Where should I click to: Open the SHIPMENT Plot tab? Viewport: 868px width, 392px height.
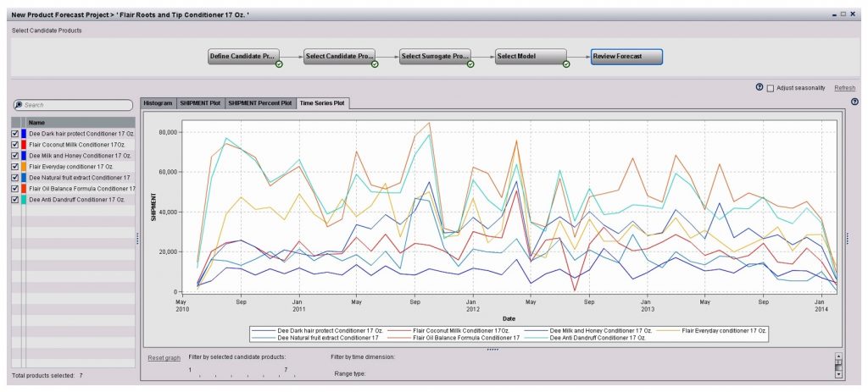[x=200, y=103]
